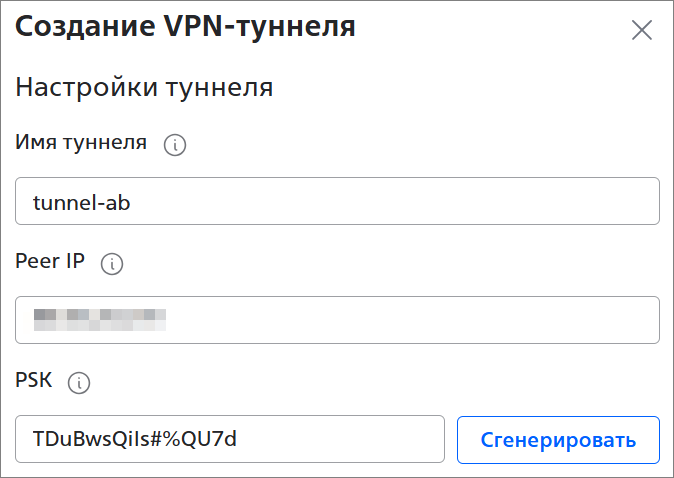Click the Создание VPN-туннеля dialog title

186,27
